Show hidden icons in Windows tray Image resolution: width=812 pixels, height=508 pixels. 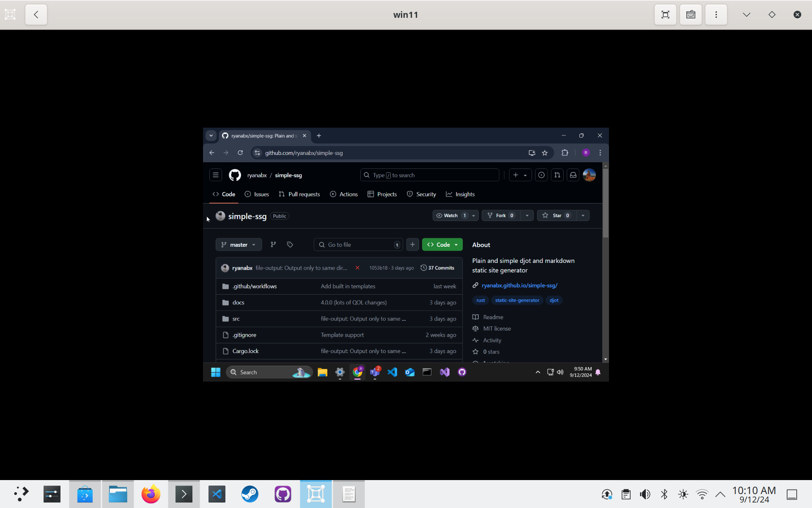point(538,372)
